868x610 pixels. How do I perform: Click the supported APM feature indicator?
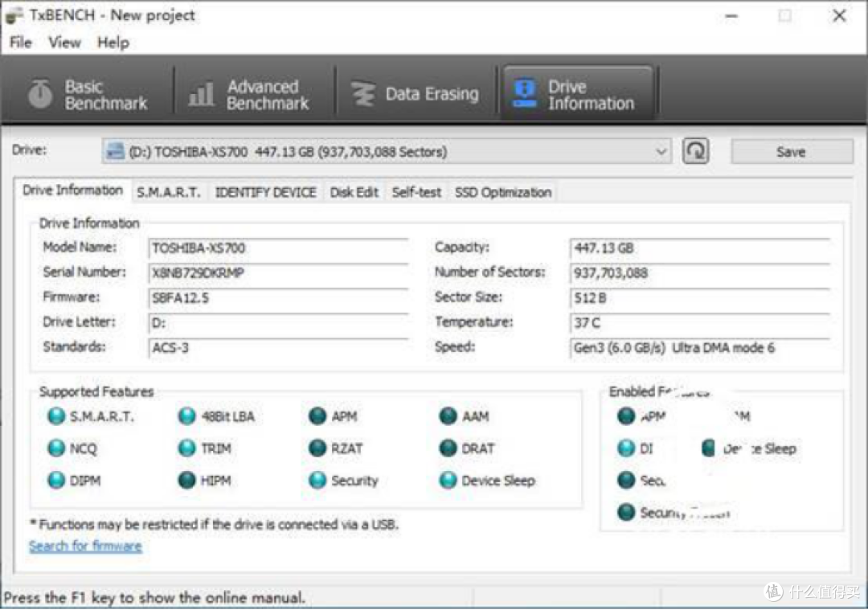point(317,416)
